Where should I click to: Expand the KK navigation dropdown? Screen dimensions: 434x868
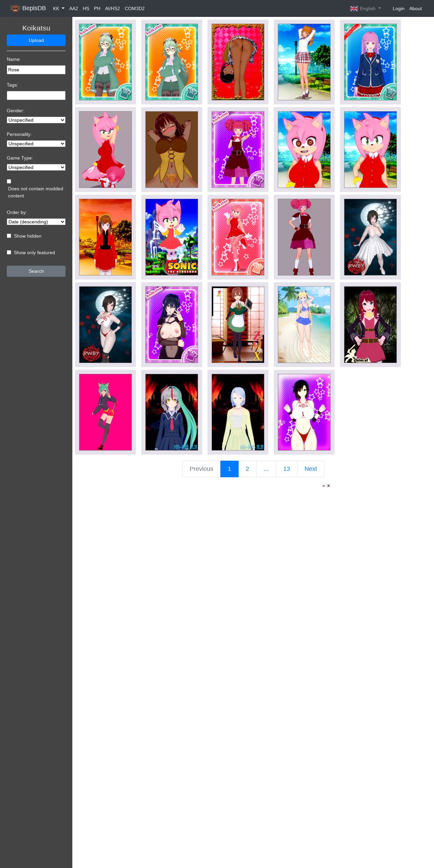pos(59,8)
